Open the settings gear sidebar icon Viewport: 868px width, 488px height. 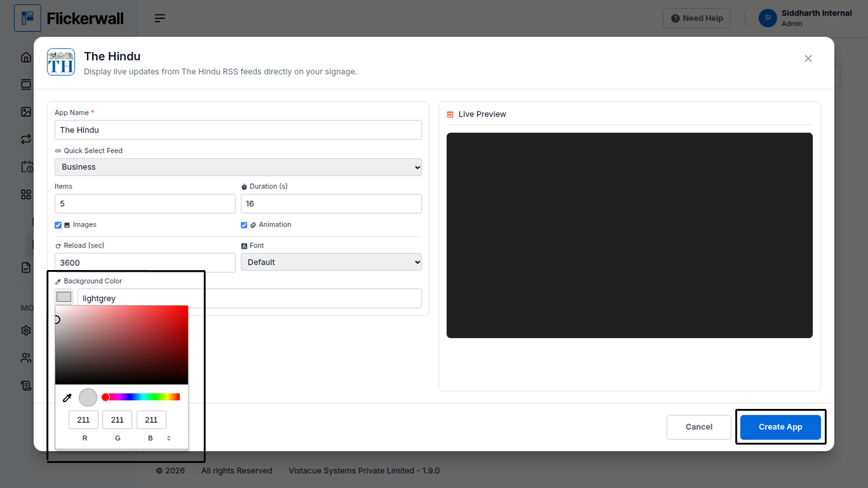[x=26, y=330]
